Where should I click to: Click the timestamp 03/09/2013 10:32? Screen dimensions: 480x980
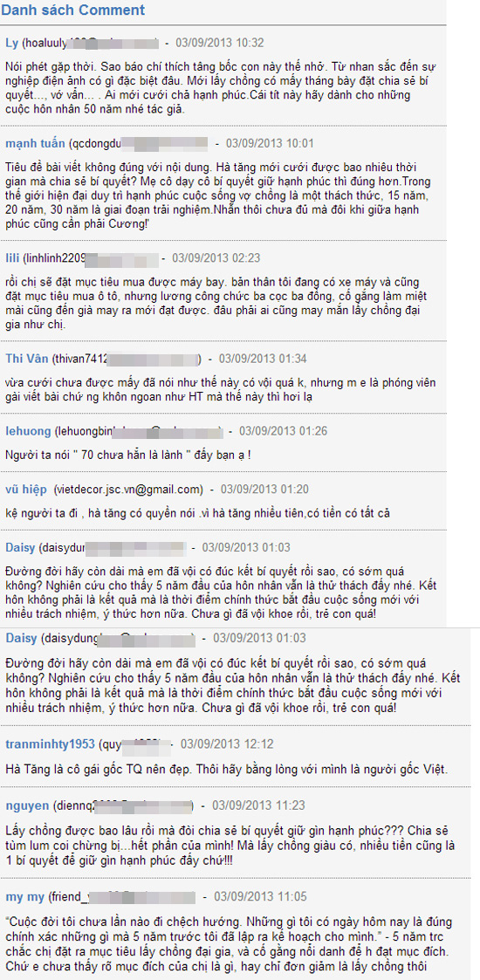click(220, 43)
